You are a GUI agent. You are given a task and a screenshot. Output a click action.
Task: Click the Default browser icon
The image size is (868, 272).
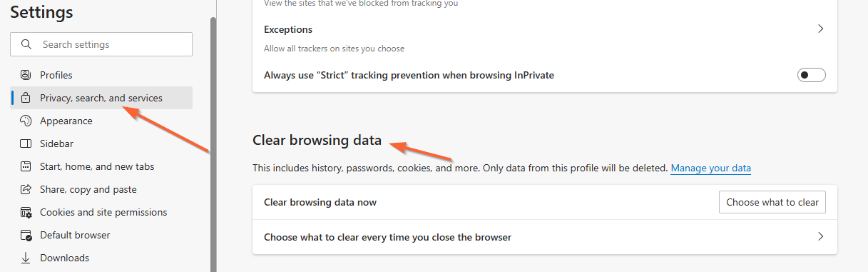(26, 235)
